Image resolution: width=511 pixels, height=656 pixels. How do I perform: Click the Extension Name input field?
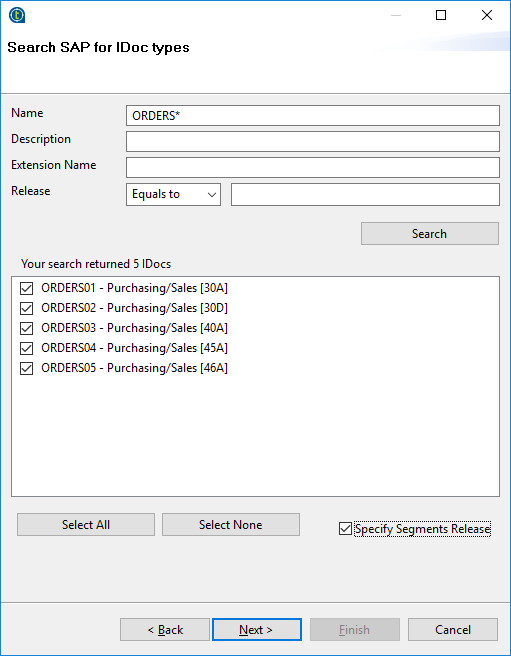313,167
